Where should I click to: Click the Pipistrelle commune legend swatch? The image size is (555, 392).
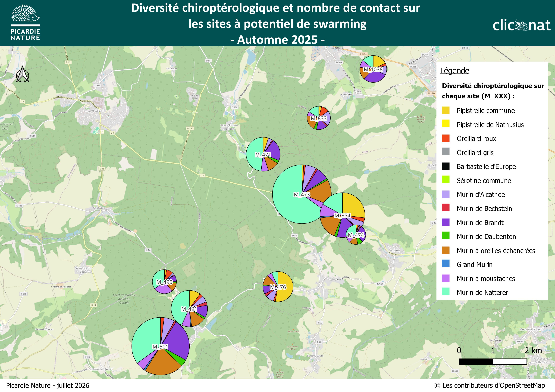(446, 110)
